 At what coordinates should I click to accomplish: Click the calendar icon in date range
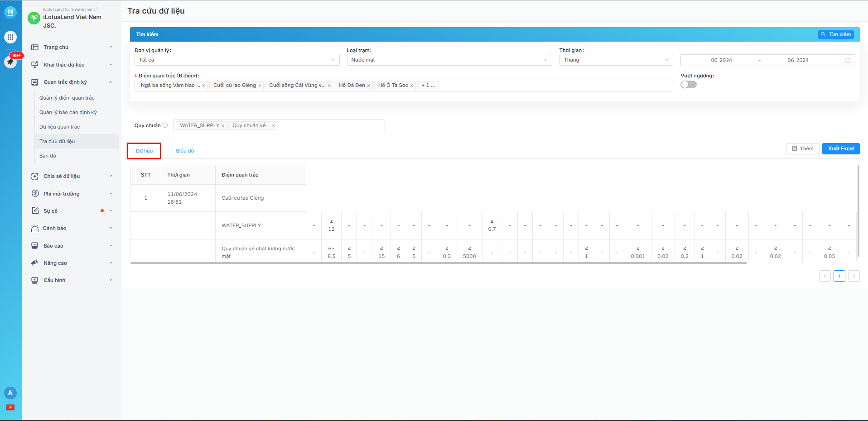848,60
